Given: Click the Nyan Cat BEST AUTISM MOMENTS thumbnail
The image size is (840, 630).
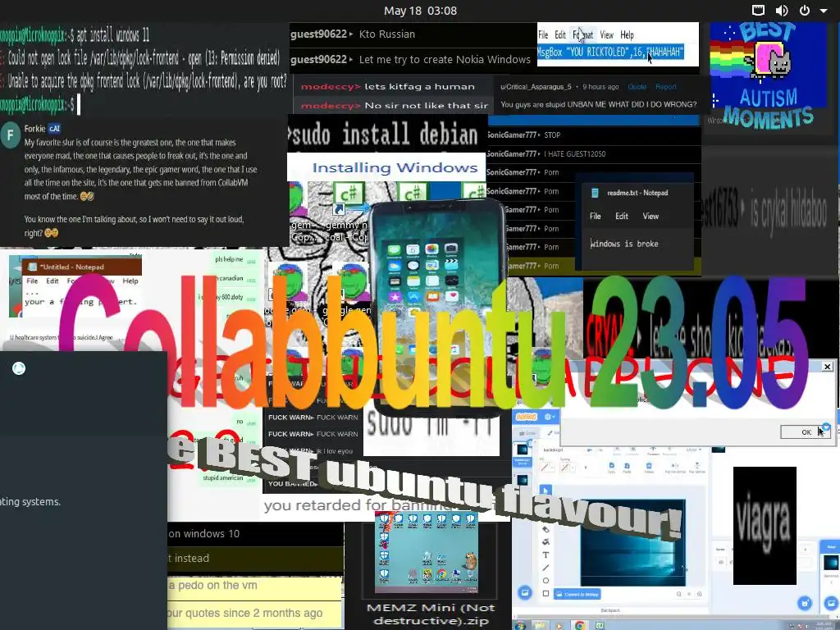Looking at the screenshot, I should [x=768, y=75].
